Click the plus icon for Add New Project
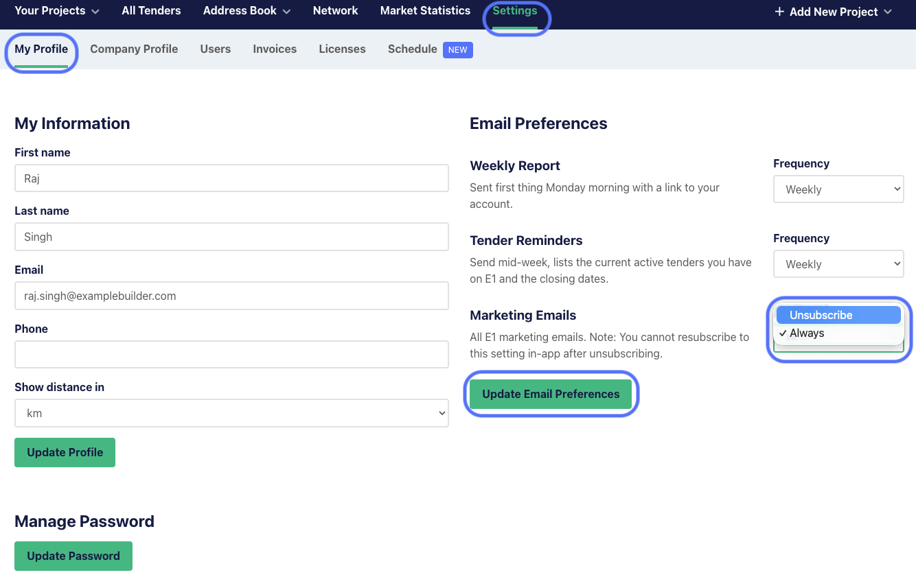The image size is (916, 588). click(779, 12)
